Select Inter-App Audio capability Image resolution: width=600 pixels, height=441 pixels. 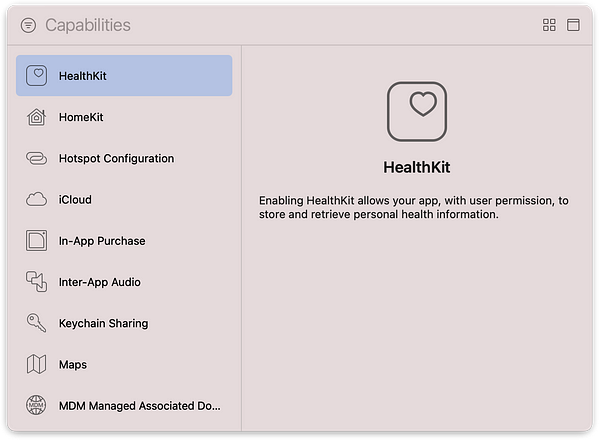click(x=124, y=282)
